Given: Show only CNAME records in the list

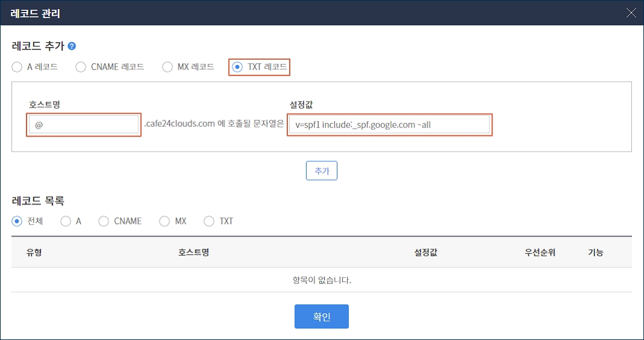Looking at the screenshot, I should click(104, 221).
